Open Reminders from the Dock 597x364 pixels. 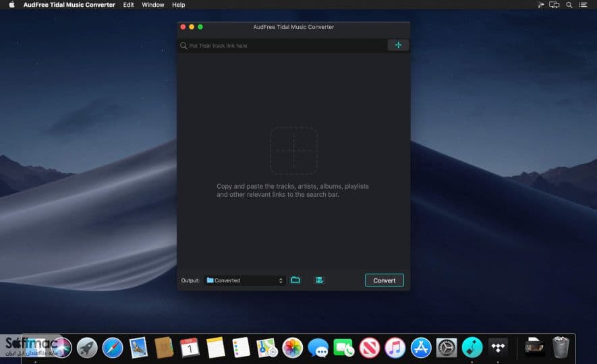click(241, 347)
